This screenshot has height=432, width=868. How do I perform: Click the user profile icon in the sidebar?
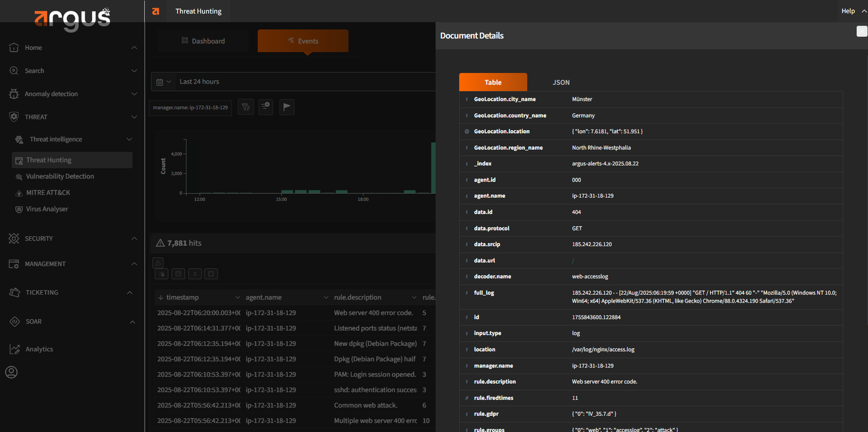tap(11, 372)
